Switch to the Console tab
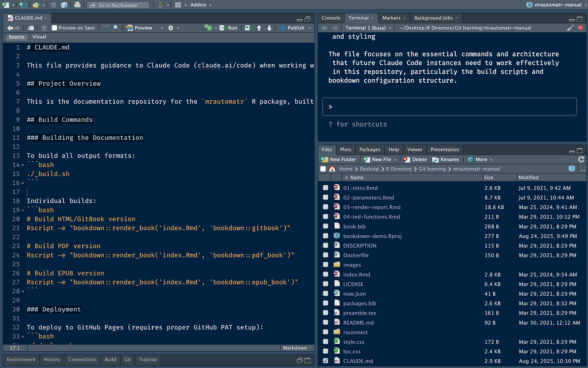Image resolution: width=588 pixels, height=368 pixels. tap(331, 18)
